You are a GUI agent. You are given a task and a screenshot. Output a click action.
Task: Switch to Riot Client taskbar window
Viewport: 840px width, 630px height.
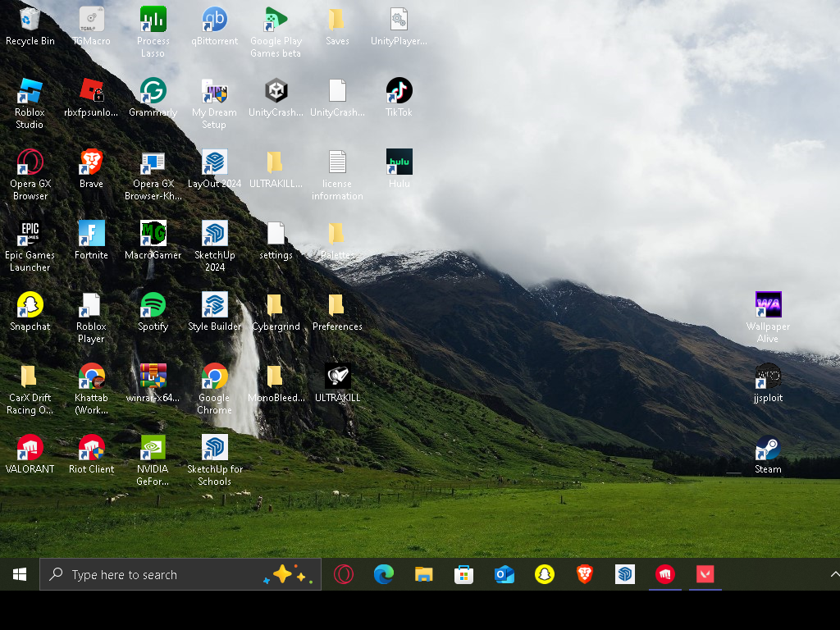tap(664, 574)
